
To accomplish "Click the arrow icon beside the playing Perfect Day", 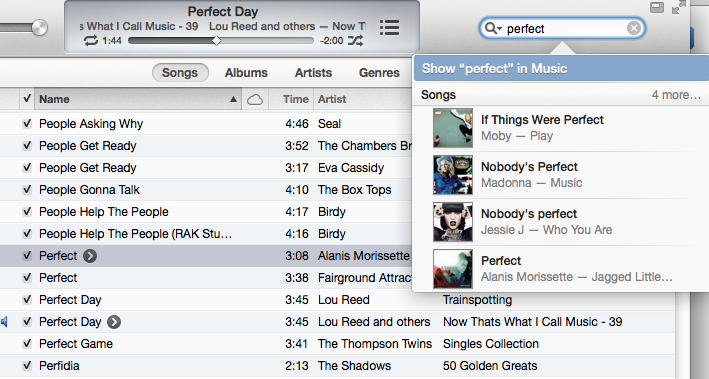I will tap(114, 322).
